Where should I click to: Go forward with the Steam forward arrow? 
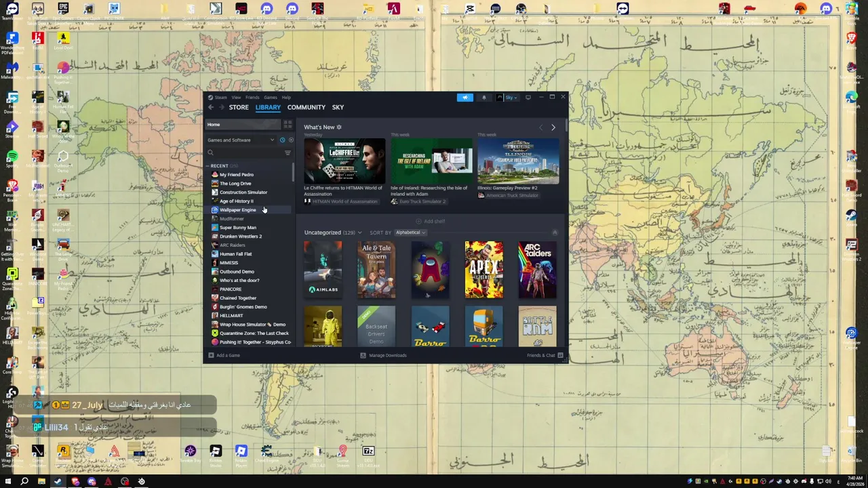click(221, 107)
